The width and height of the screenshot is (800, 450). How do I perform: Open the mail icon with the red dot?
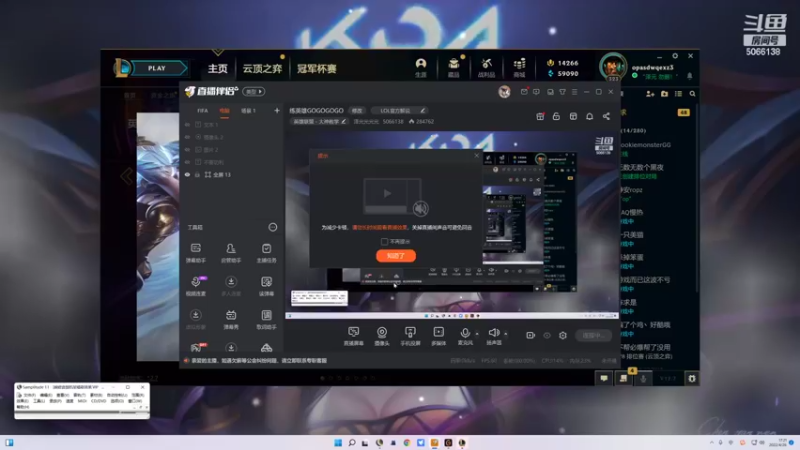click(524, 92)
